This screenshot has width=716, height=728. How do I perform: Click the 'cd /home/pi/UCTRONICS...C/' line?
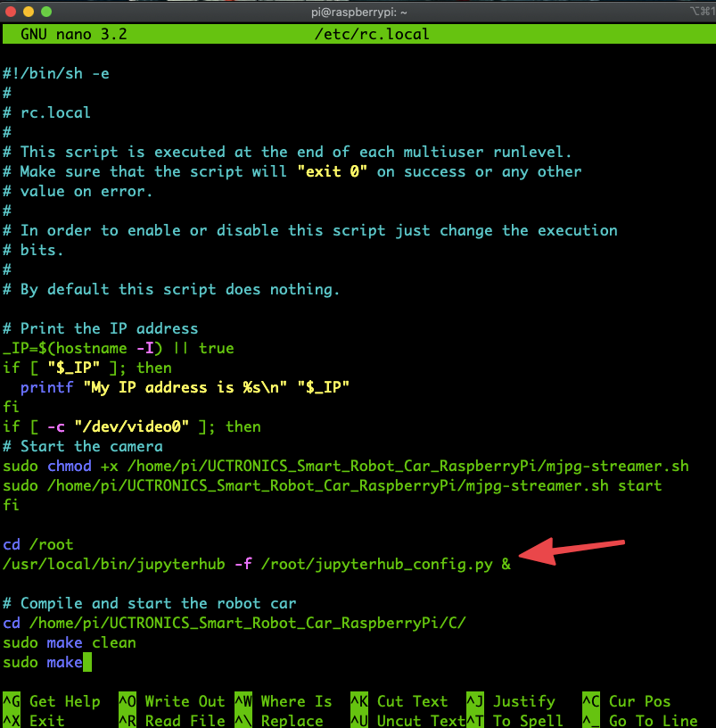[x=235, y=623]
